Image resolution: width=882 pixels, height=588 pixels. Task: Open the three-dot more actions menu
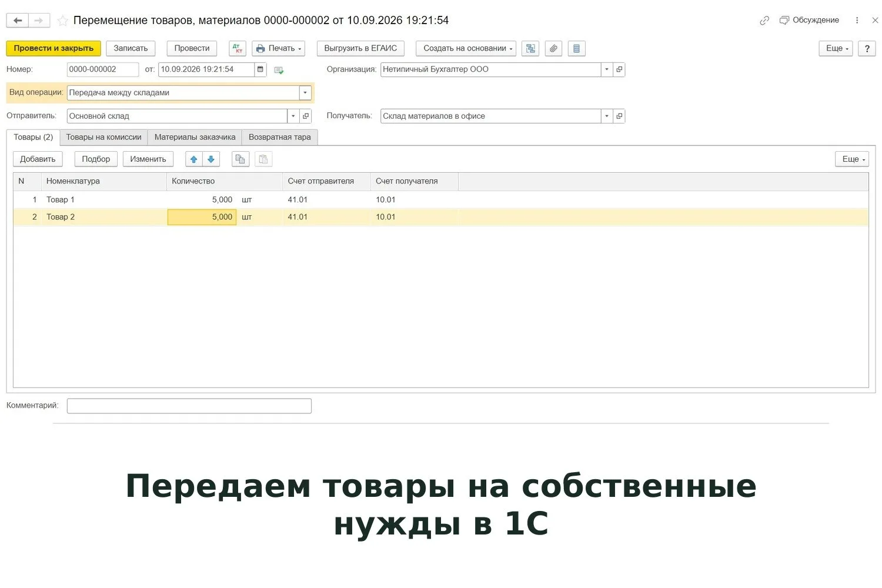[x=857, y=21]
